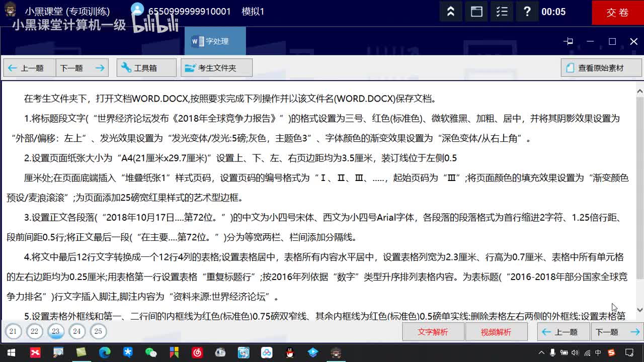This screenshot has width=644, height=362.
Task: Click the pin icon beside minimize
Action: click(x=569, y=41)
